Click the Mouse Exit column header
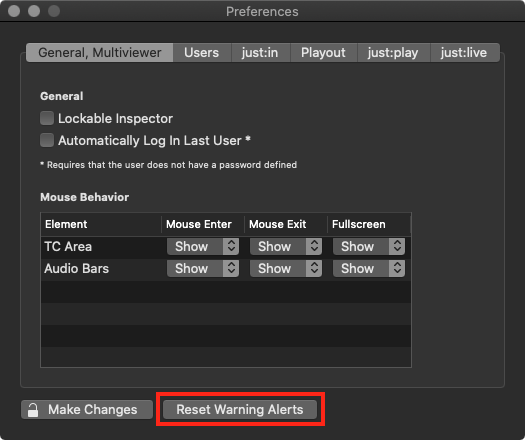This screenshot has width=525, height=440. click(x=286, y=224)
